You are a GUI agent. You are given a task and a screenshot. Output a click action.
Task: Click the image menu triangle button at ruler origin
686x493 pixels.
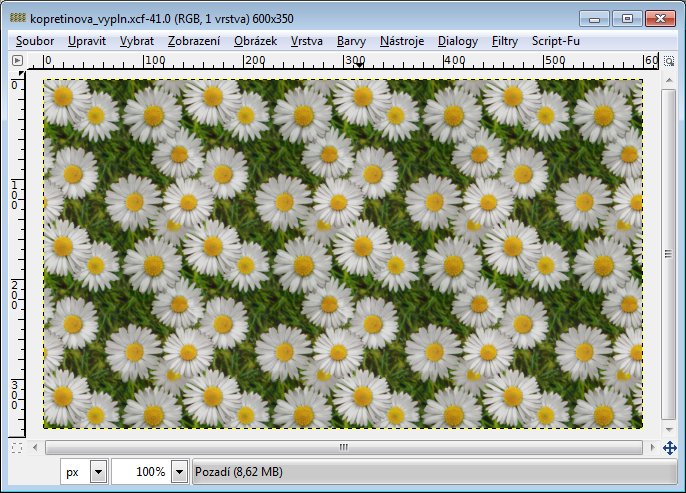[17, 61]
